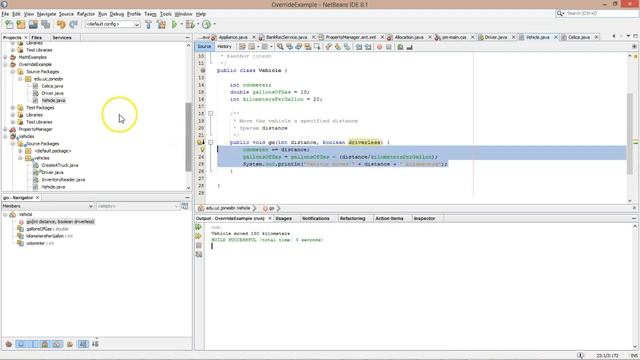640x360 pixels.
Task: Open the Navigate menu
Action: point(47,14)
